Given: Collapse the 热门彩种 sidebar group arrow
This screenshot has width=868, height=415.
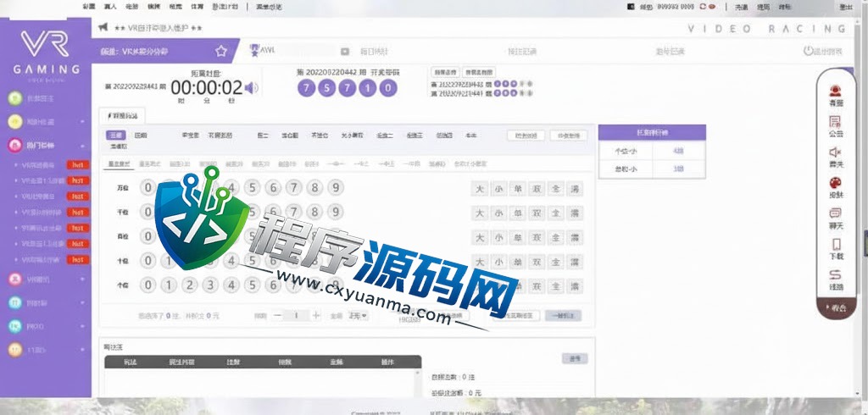Looking at the screenshot, I should 82,146.
